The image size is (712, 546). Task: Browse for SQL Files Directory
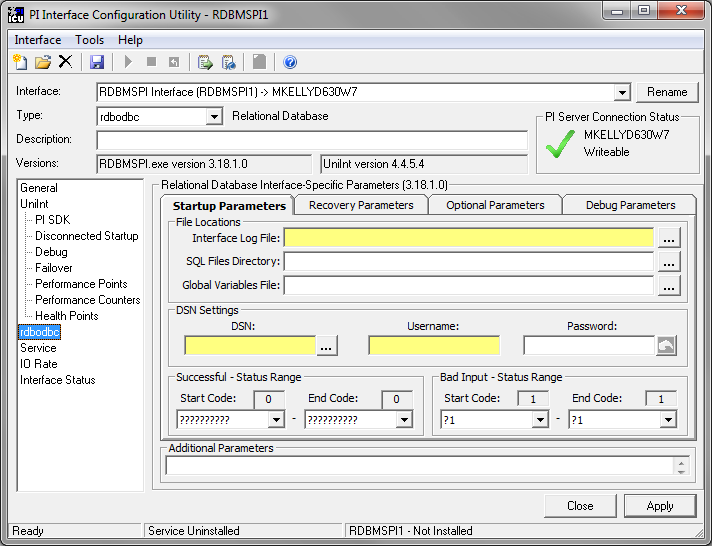pyautogui.click(x=669, y=262)
